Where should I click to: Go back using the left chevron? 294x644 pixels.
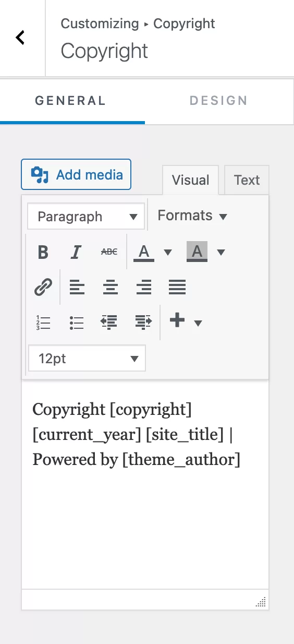click(20, 38)
